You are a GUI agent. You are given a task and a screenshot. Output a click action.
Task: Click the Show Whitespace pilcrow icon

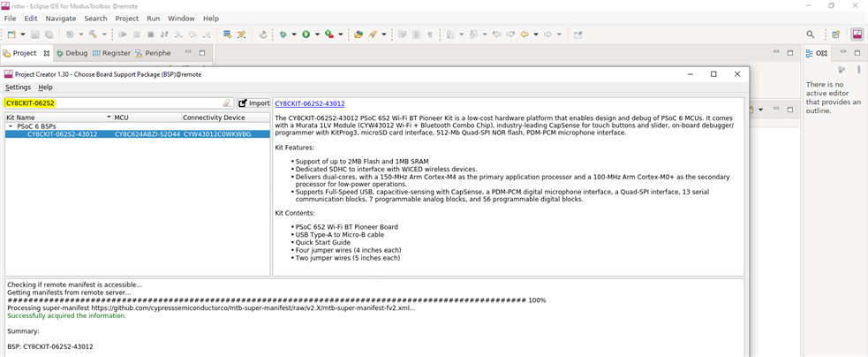(430, 34)
